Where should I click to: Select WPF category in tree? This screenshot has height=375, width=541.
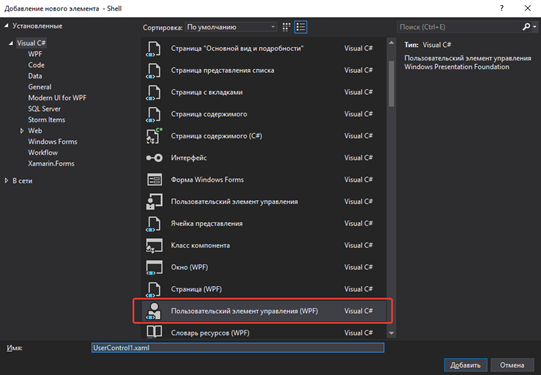[x=35, y=54]
